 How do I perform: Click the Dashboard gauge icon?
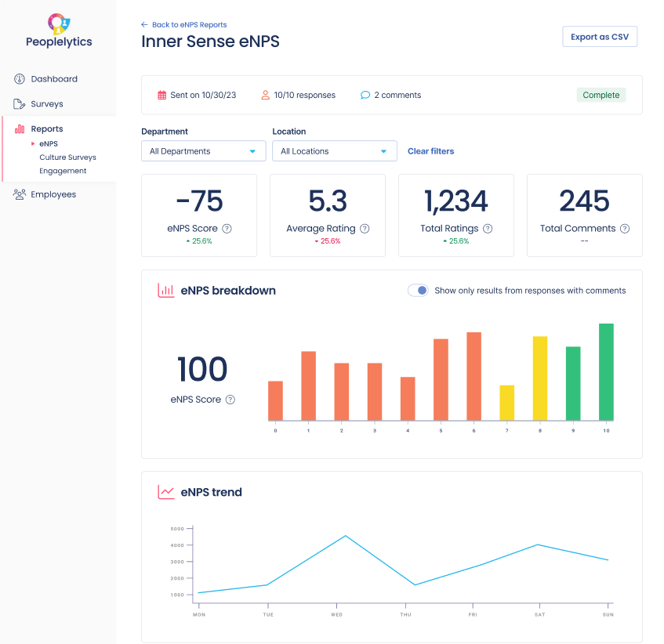[x=20, y=79]
